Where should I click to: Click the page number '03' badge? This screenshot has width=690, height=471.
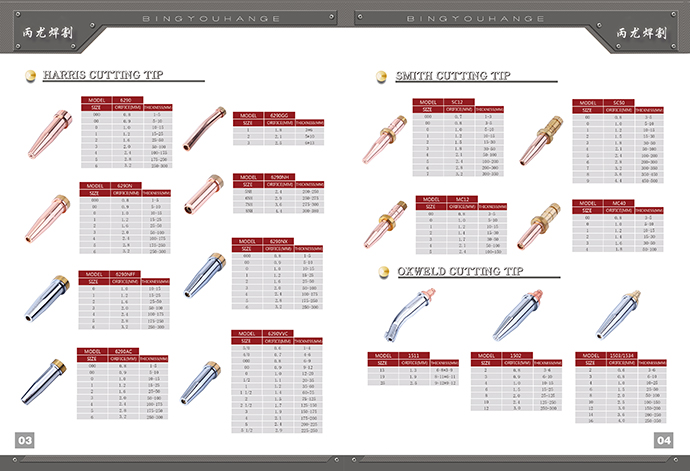[25, 440]
